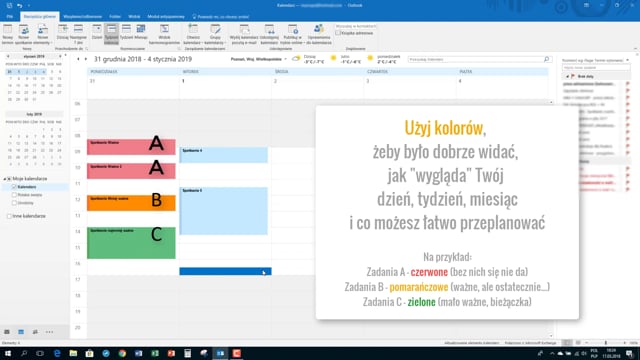Open the Edge browser from the taskbar

pos(57,353)
